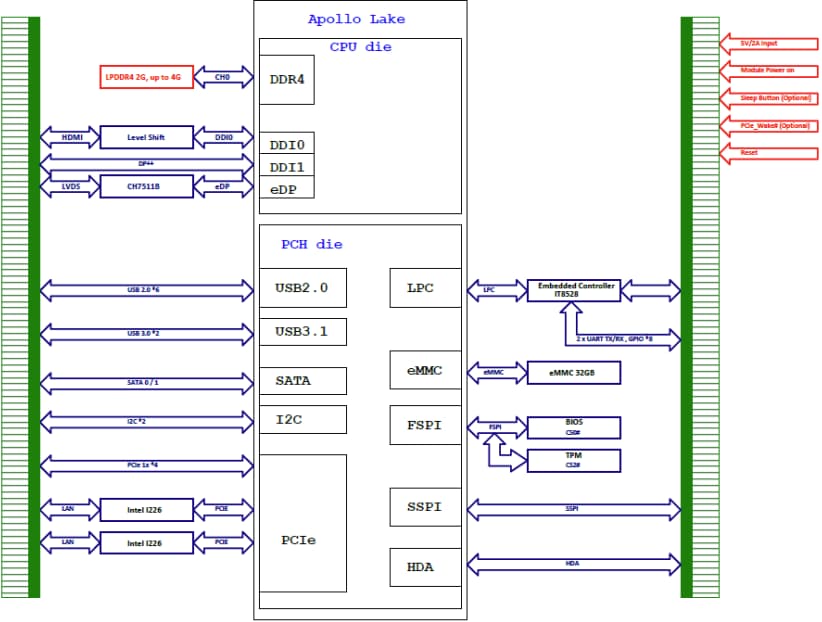Click the LPDDR4 2G, up to 4G block

tap(142, 76)
